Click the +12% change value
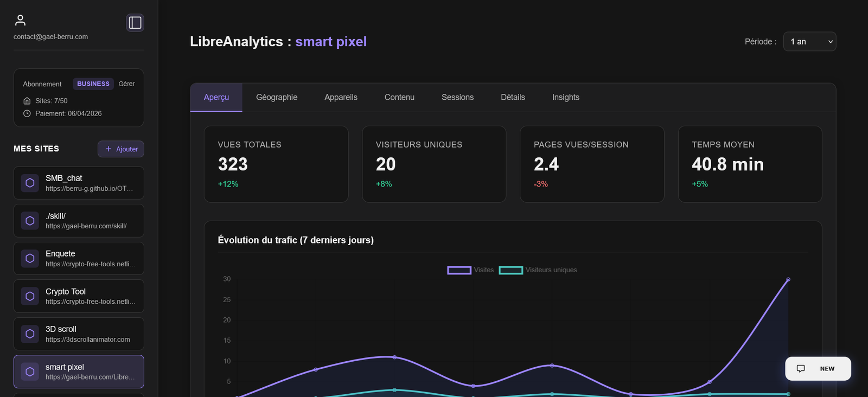 (x=228, y=184)
